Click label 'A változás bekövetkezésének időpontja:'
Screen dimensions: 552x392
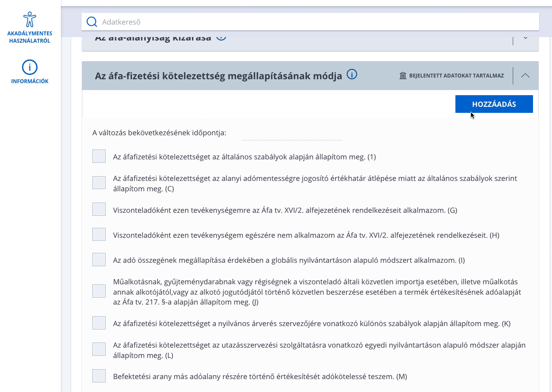point(159,133)
